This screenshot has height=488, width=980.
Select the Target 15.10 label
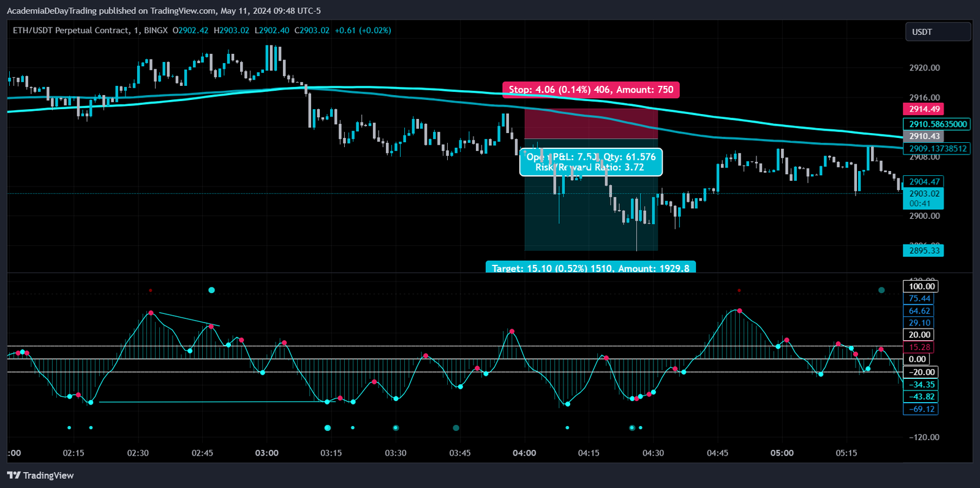point(590,268)
